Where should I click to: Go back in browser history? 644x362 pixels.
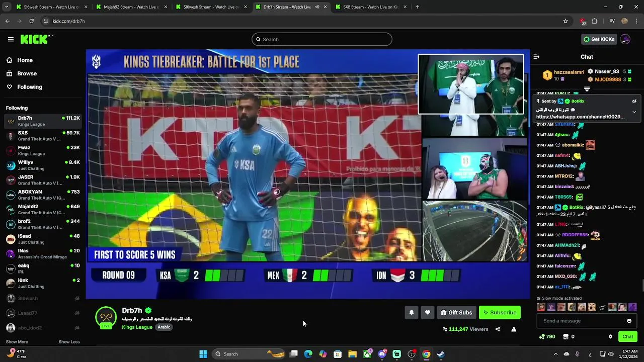click(x=7, y=21)
